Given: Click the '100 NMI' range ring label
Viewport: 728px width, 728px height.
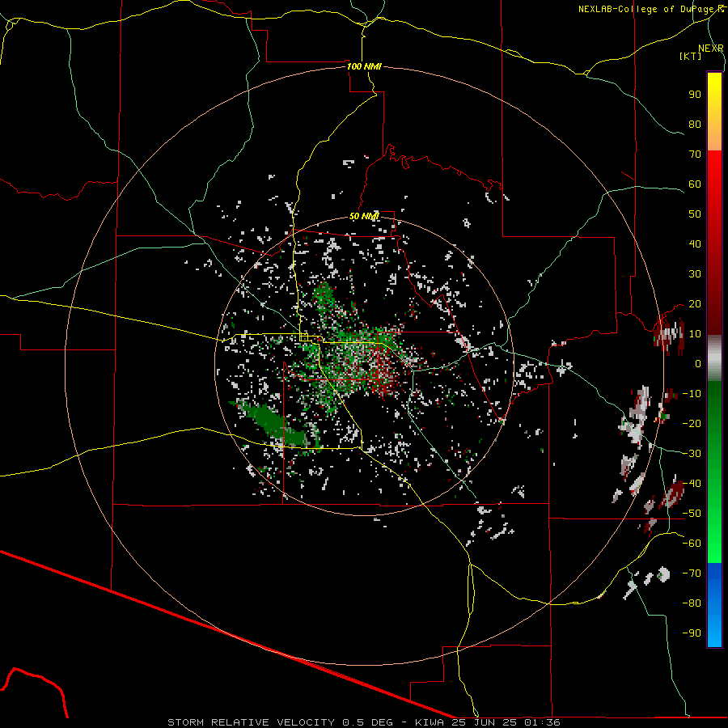Looking at the screenshot, I should [364, 66].
